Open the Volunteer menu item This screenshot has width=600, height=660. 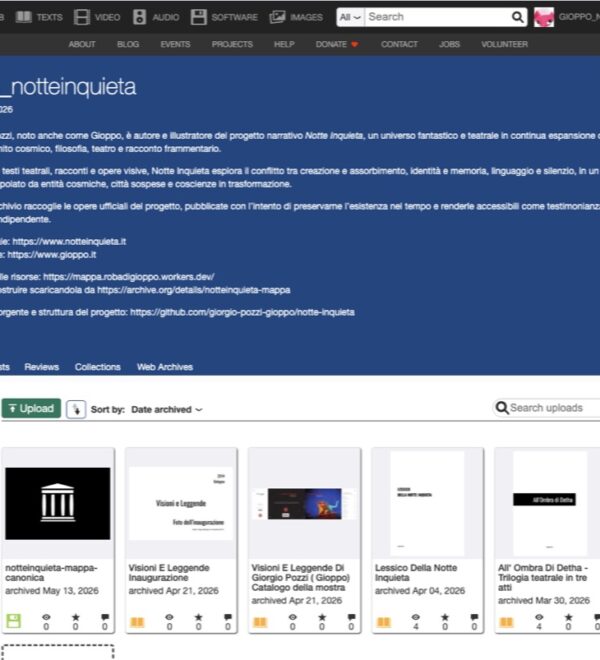[x=504, y=44]
